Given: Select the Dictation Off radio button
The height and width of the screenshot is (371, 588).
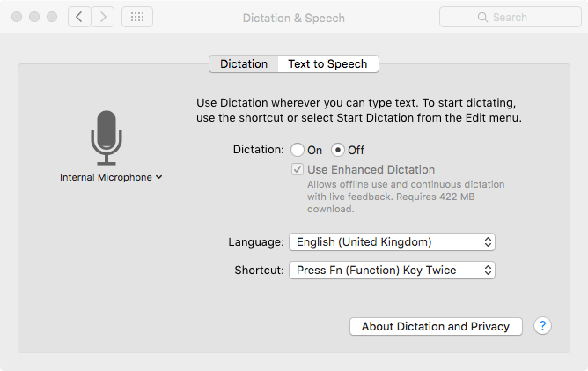Looking at the screenshot, I should point(337,150).
